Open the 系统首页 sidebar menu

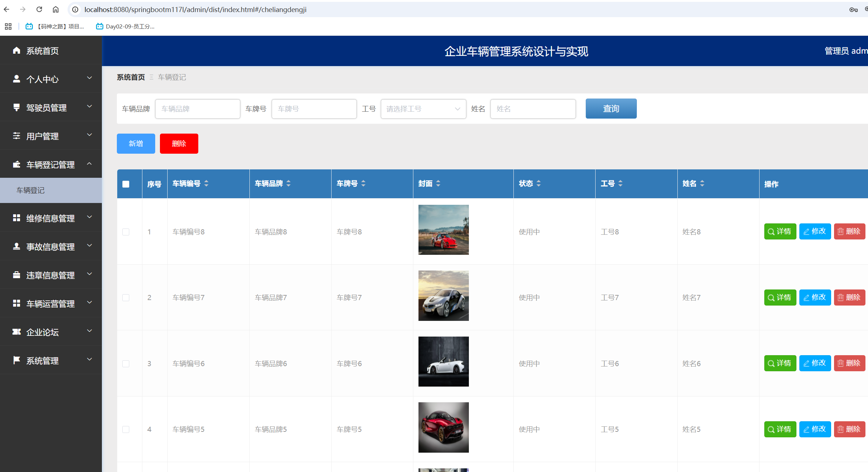click(x=51, y=50)
